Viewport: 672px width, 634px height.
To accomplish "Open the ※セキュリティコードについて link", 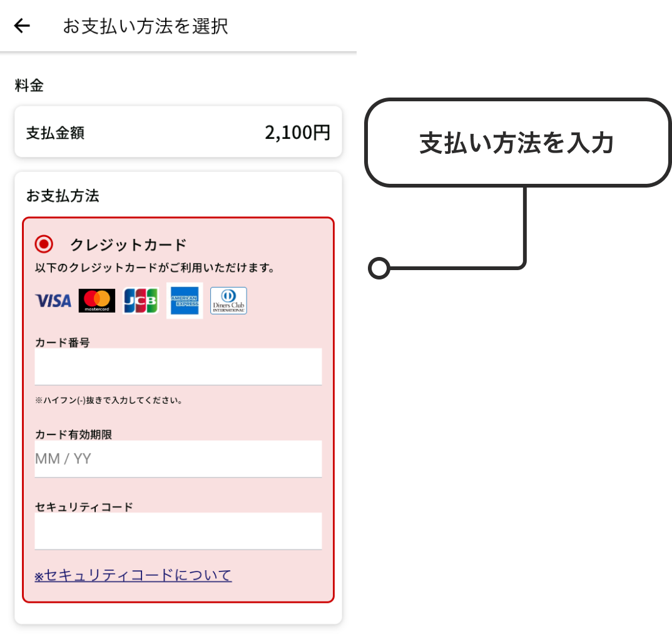I will pos(133,575).
